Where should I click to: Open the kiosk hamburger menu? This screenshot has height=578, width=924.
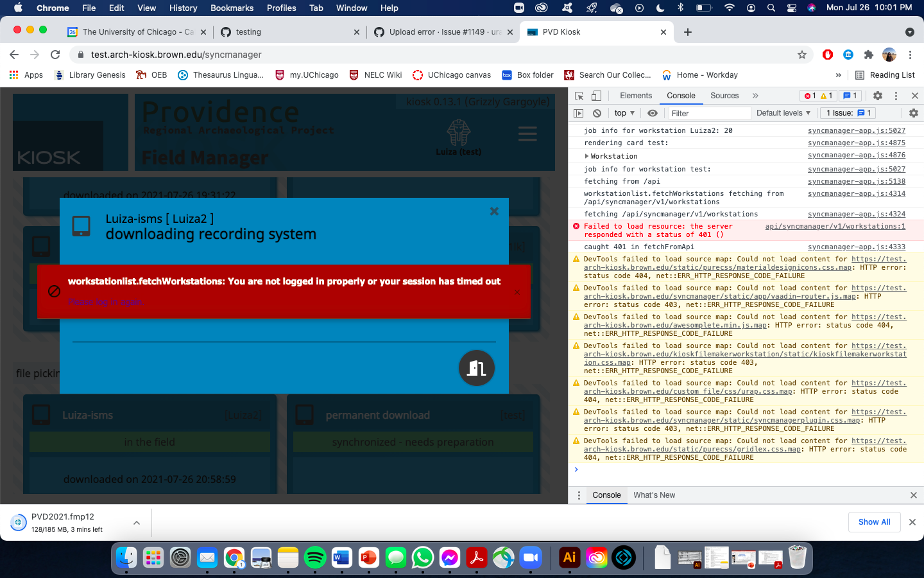click(x=527, y=134)
